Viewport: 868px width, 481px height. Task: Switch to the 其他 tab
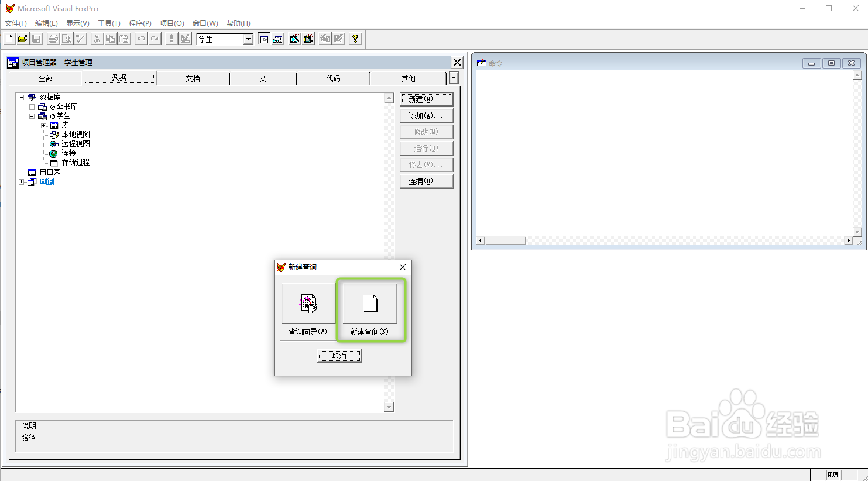[409, 79]
